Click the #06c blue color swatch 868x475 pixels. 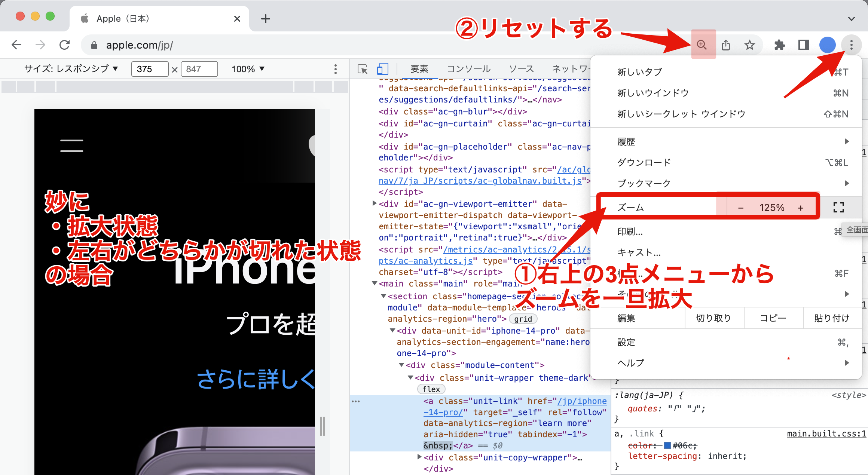(667, 445)
